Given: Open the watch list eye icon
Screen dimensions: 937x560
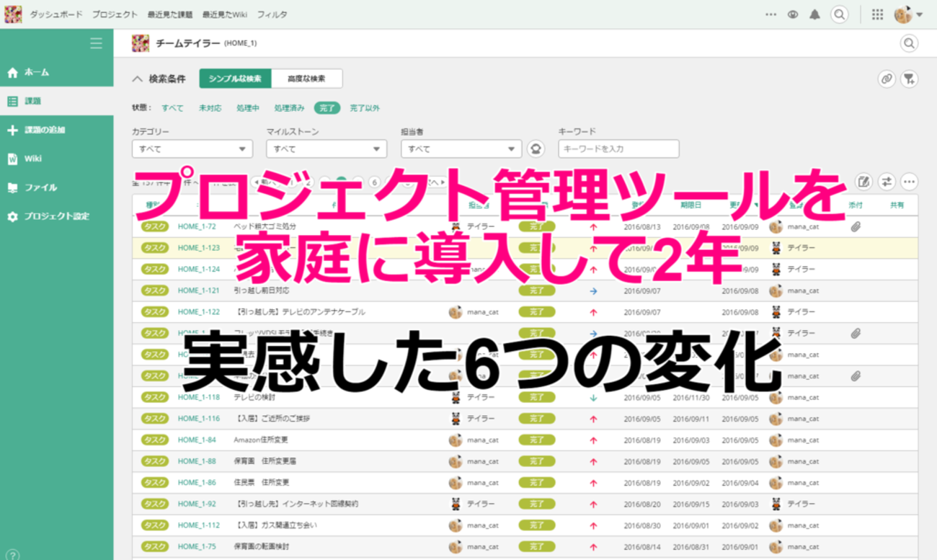Looking at the screenshot, I should coord(793,14).
